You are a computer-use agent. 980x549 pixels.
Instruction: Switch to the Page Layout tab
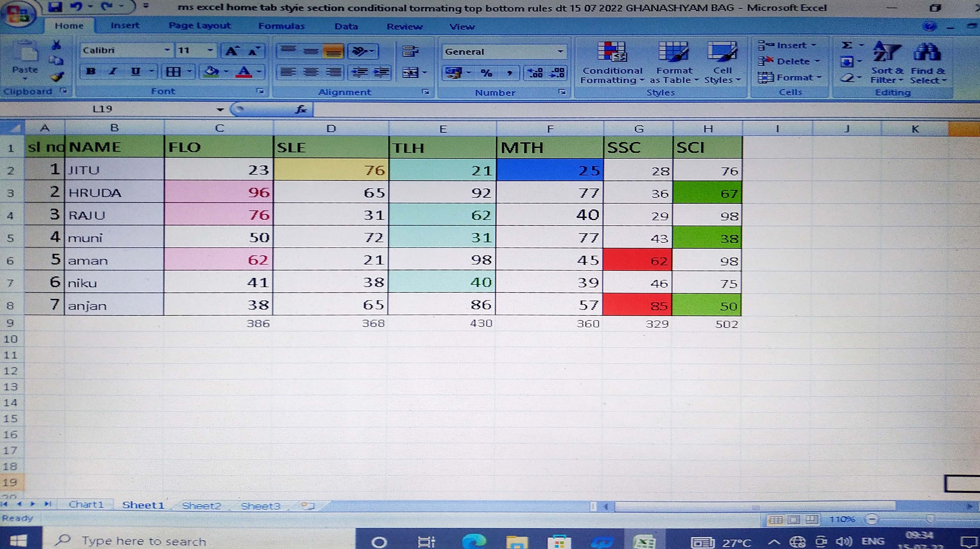(199, 26)
